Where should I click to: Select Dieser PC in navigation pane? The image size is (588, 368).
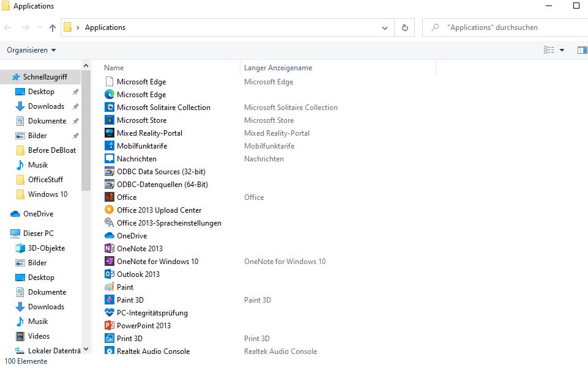39,233
